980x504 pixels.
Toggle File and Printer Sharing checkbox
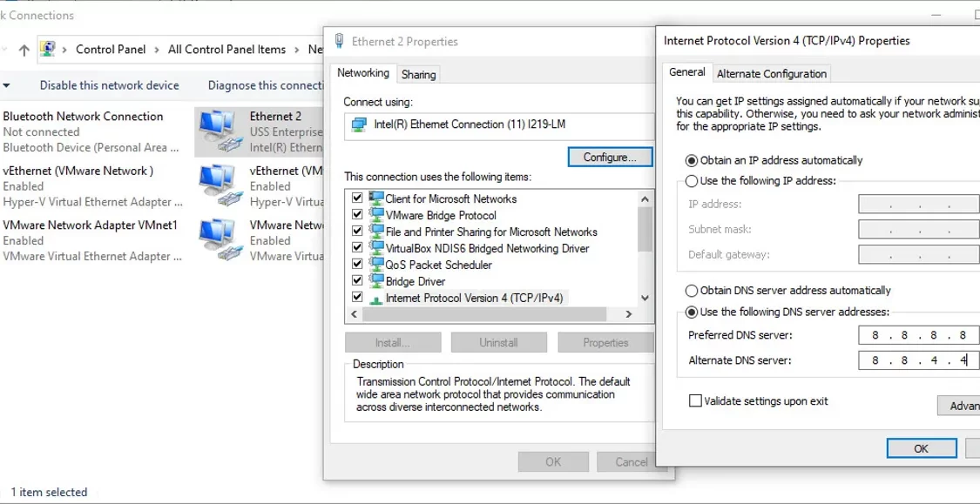pos(357,232)
